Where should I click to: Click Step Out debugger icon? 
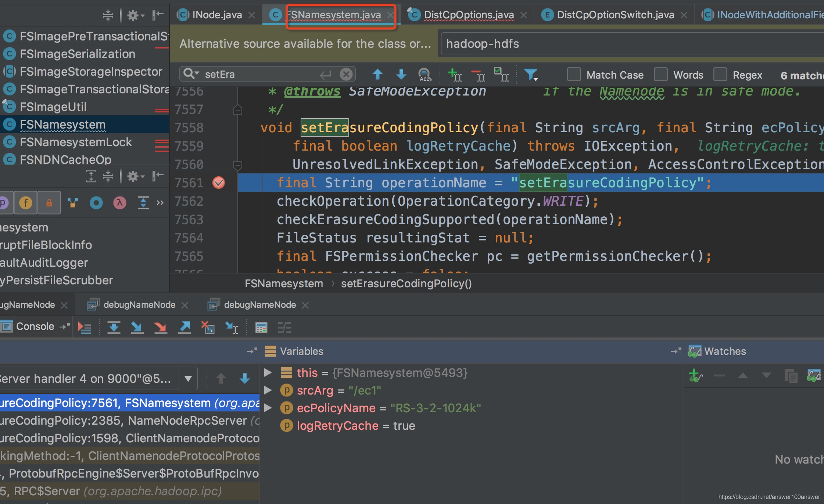pos(184,327)
